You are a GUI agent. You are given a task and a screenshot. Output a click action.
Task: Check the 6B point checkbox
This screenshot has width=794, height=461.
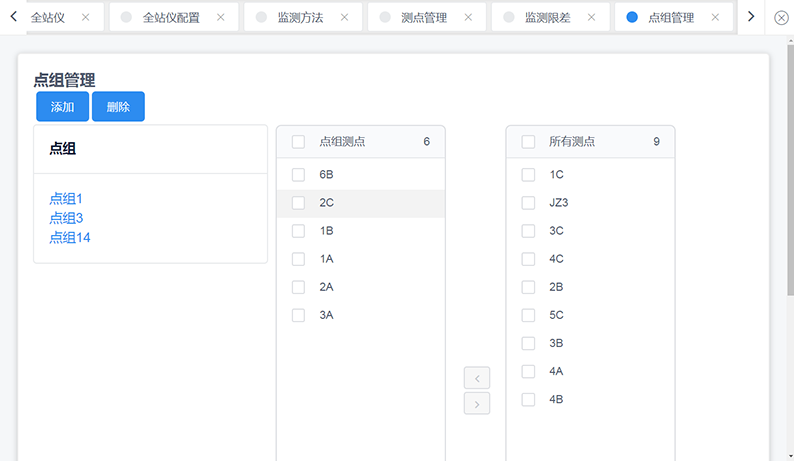298,175
